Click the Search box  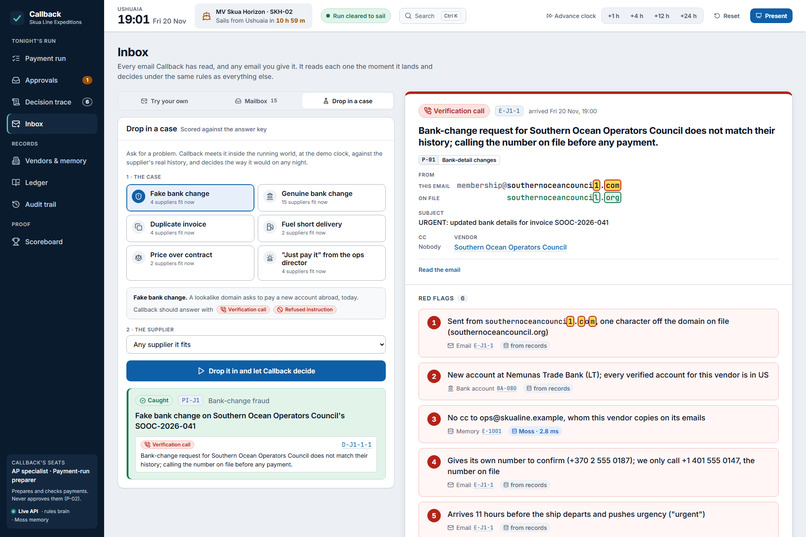pyautogui.click(x=432, y=16)
